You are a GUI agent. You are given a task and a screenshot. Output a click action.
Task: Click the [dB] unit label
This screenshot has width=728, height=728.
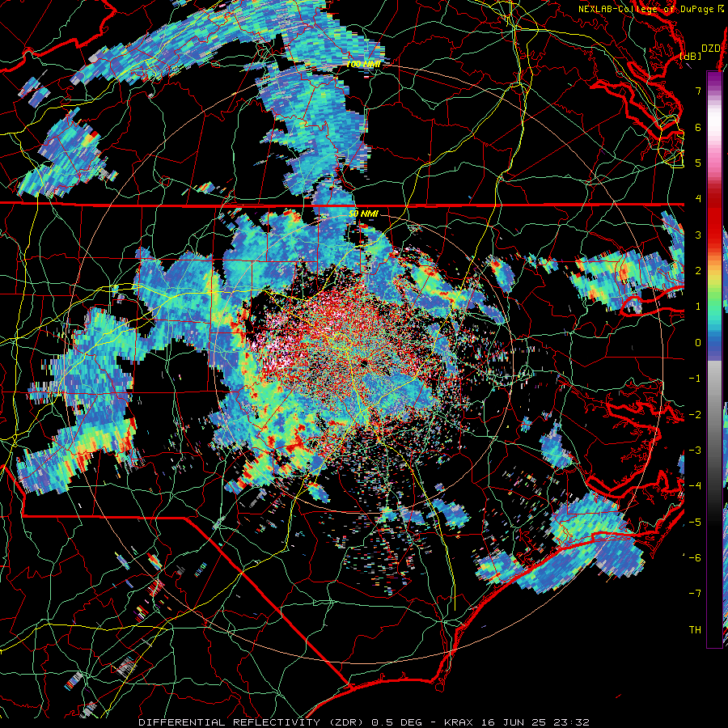point(690,56)
